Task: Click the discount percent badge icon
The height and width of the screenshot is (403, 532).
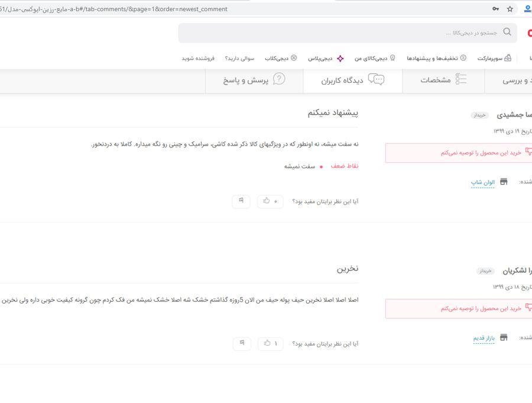Action: point(463,58)
